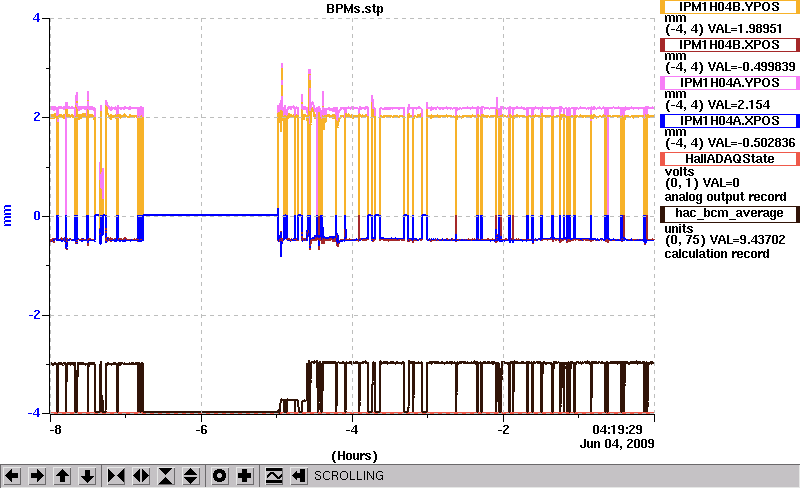Click the plus (crosshair) toolbar icon
Screen dimensions: 800x488
tap(244, 476)
